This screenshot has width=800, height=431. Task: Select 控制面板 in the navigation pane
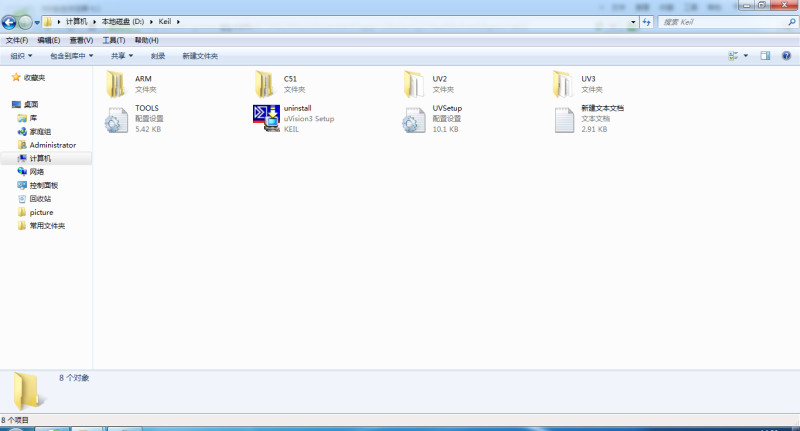tap(43, 185)
